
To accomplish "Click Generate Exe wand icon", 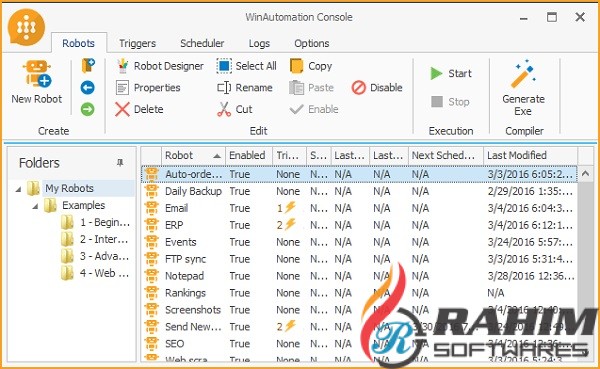I will click(523, 74).
